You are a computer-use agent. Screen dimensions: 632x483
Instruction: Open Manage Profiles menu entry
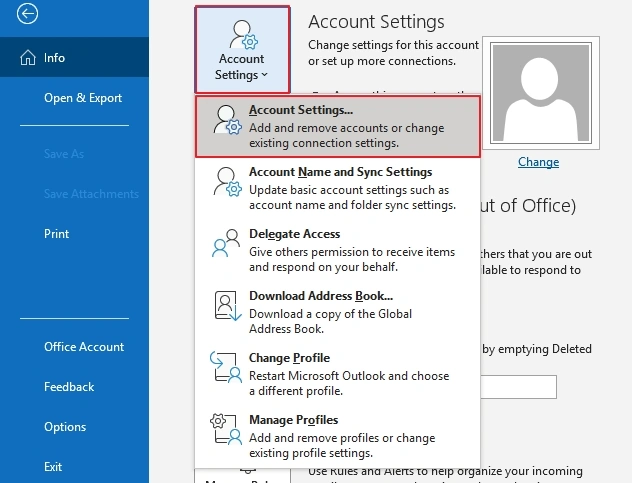click(338, 436)
